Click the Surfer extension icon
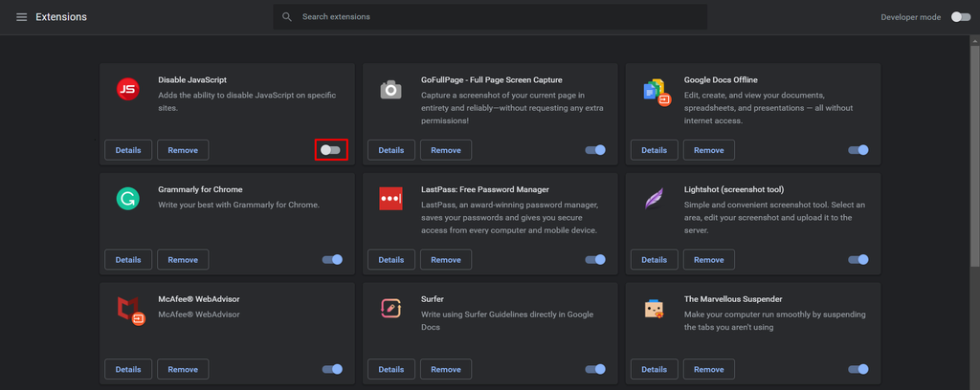Viewport: 980px width, 390px height. [391, 309]
